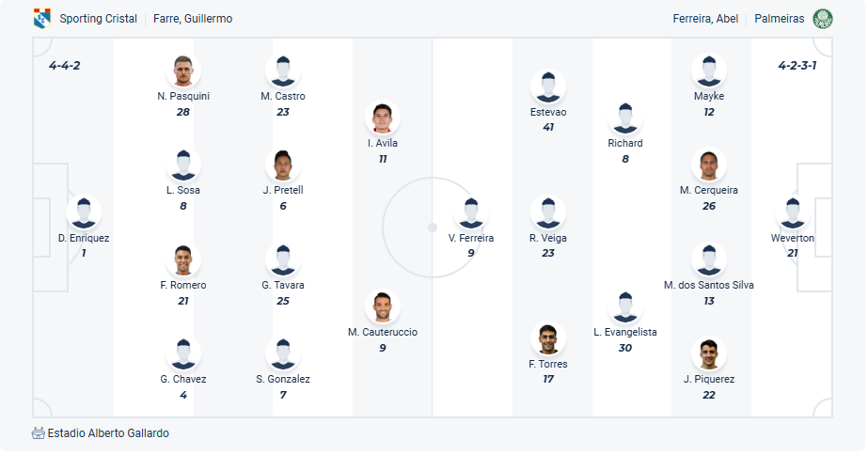
Task: Click goalkeeper D. Enriquez's avatar
Action: pos(84,213)
